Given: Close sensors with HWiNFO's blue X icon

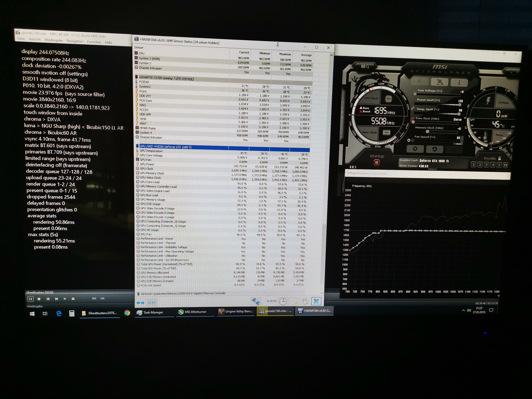Looking at the screenshot, I should [316, 301].
